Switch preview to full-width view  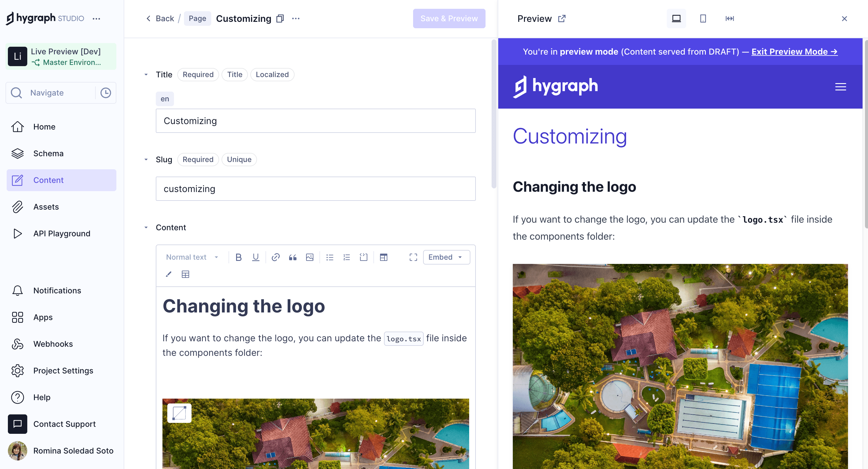click(x=729, y=19)
